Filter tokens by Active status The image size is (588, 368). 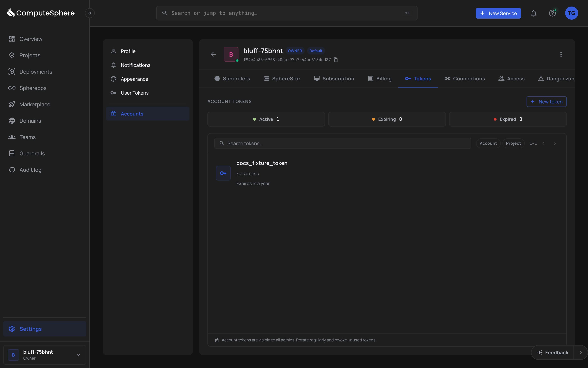[266, 119]
